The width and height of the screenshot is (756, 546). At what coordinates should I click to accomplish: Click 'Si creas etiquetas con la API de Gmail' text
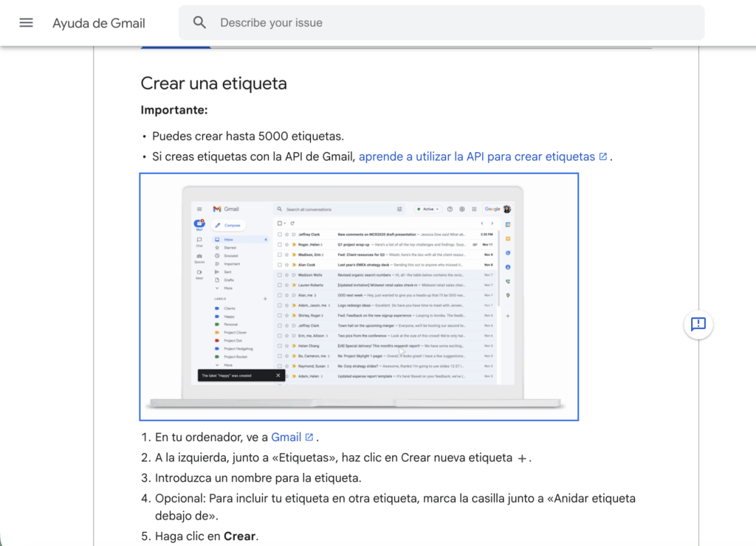[254, 156]
